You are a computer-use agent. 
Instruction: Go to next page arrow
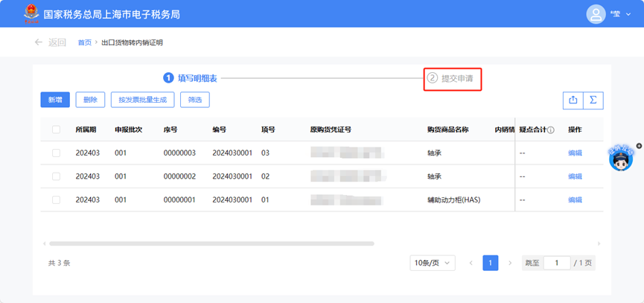510,264
